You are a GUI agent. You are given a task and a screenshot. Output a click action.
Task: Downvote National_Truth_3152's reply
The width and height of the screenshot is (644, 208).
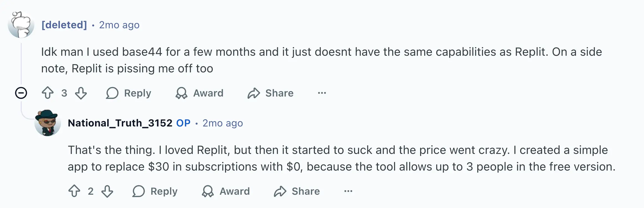pos(108,191)
